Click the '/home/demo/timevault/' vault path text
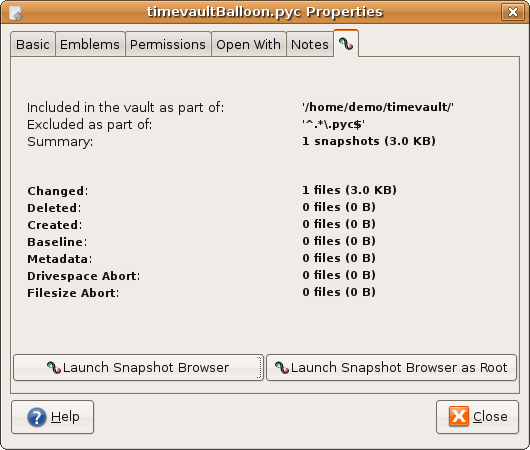The height and width of the screenshot is (450, 530). pyautogui.click(x=378, y=107)
